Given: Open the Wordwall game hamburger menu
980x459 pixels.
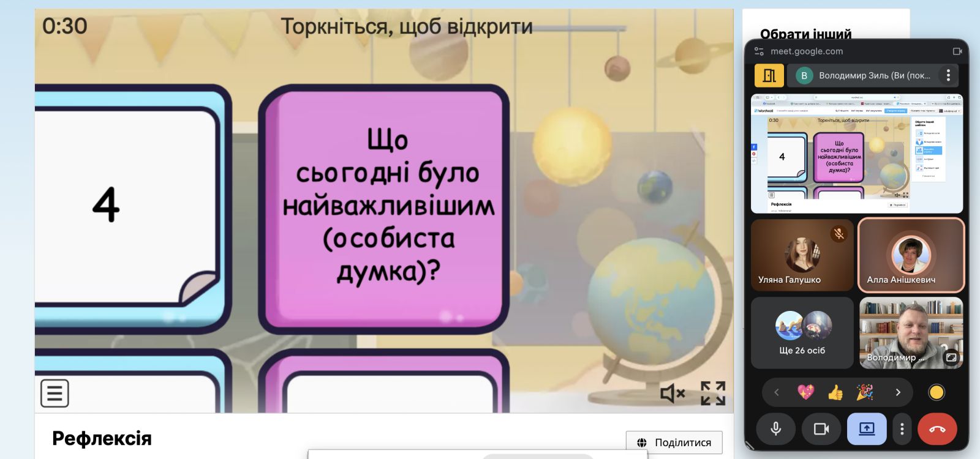Looking at the screenshot, I should coord(55,393).
